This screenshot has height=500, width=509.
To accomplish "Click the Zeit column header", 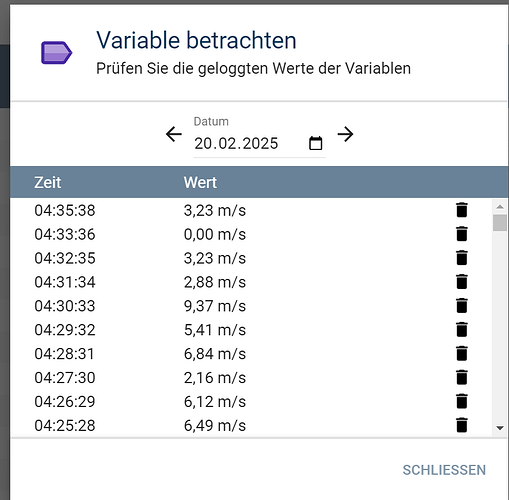I will [x=47, y=183].
